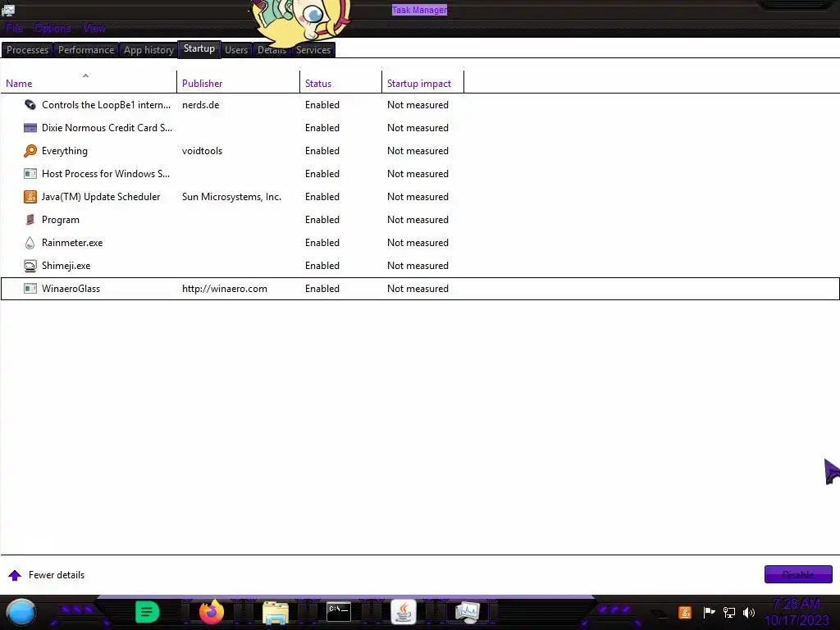Collapse view with Fewer details
This screenshot has height=630, width=840.
(57, 575)
